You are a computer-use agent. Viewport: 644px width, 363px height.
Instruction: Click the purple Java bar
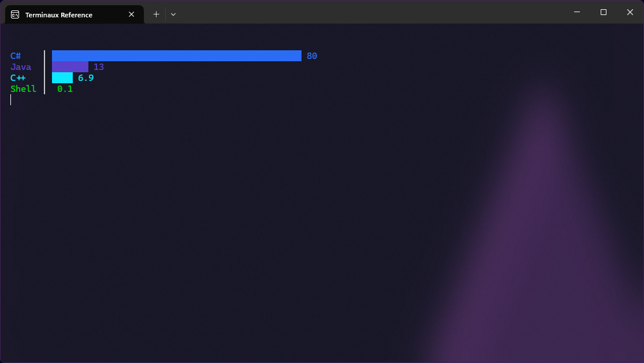point(70,67)
